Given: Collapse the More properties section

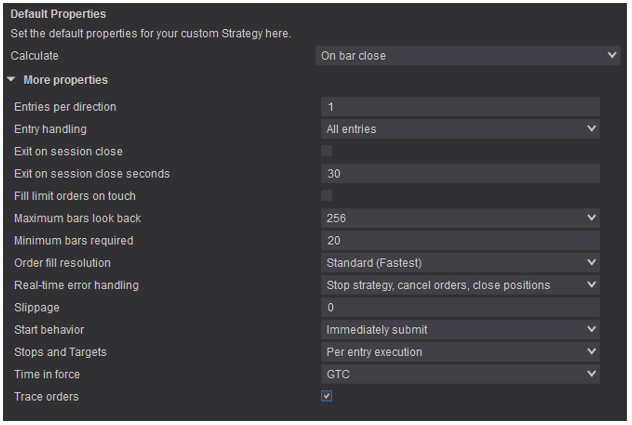Looking at the screenshot, I should [x=11, y=80].
